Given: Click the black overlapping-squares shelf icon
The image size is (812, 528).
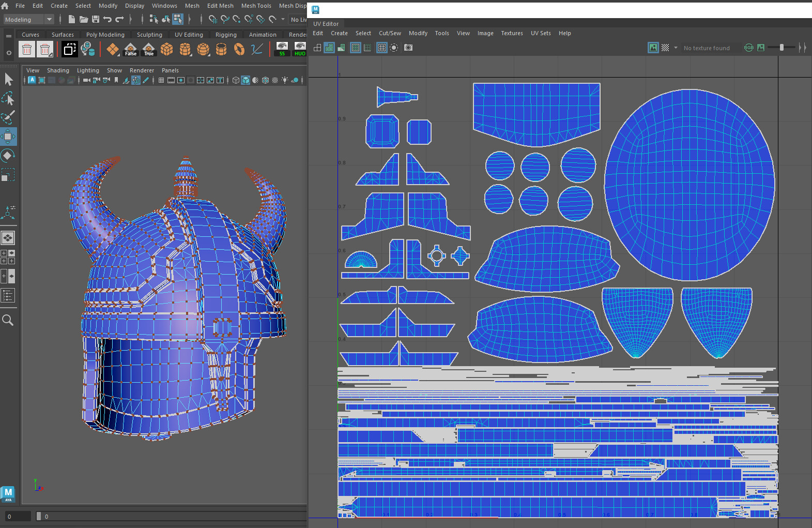Looking at the screenshot, I should tap(69, 49).
